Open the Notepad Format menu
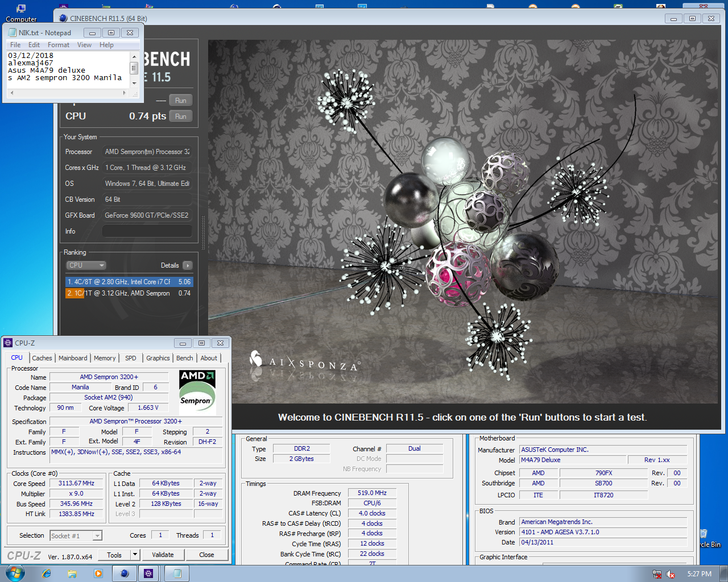Image resolution: width=728 pixels, height=582 pixels. pyautogui.click(x=59, y=45)
